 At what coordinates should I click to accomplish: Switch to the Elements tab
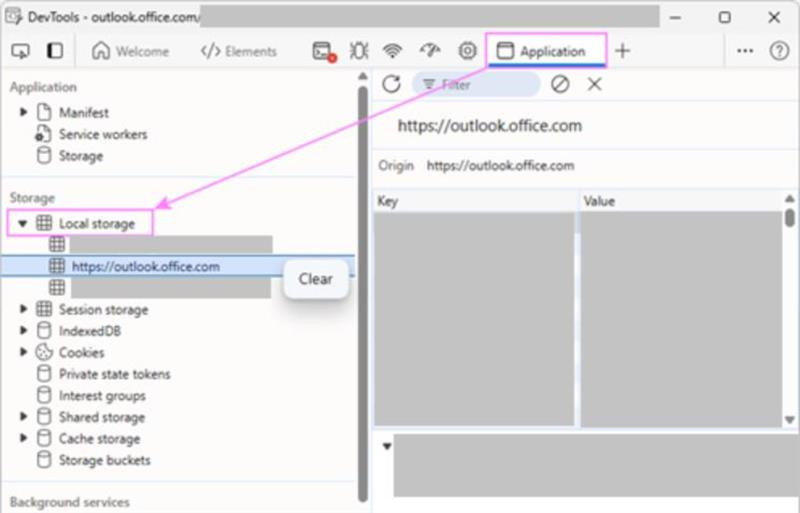click(239, 51)
